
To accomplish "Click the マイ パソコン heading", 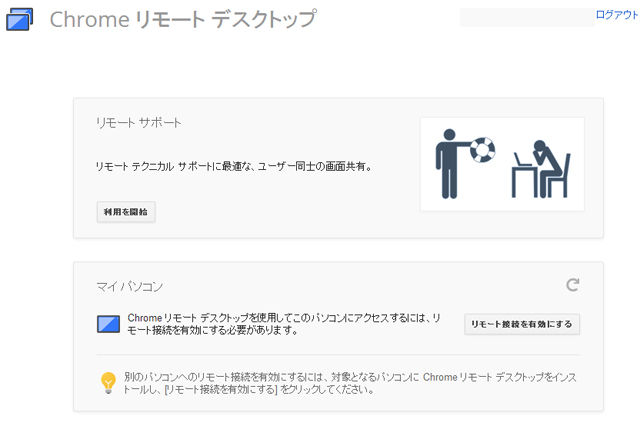I will [129, 286].
